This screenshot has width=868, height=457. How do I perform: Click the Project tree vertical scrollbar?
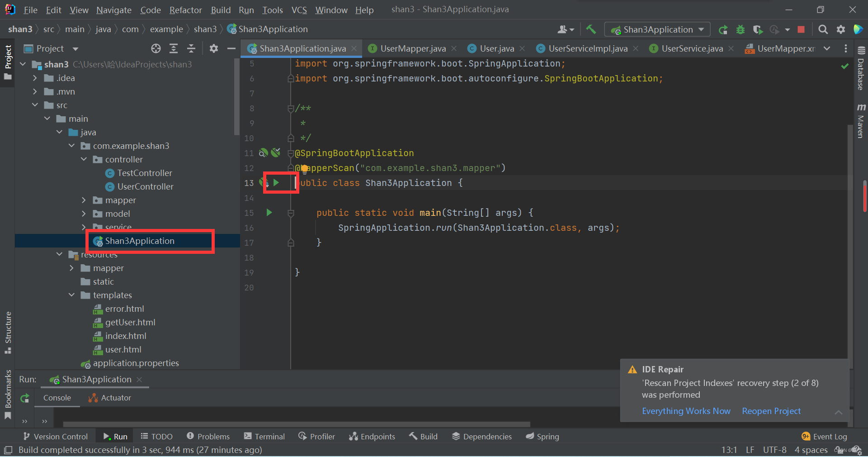pyautogui.click(x=236, y=97)
